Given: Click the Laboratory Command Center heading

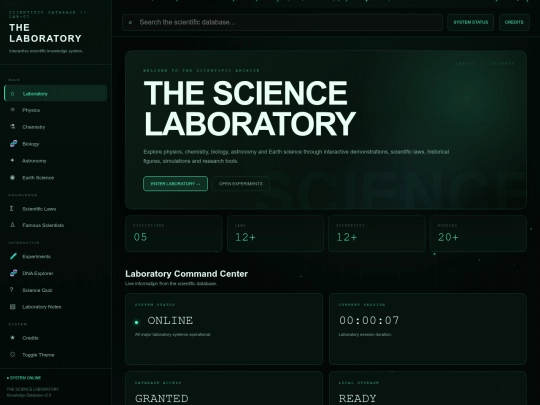Looking at the screenshot, I should [x=186, y=274].
